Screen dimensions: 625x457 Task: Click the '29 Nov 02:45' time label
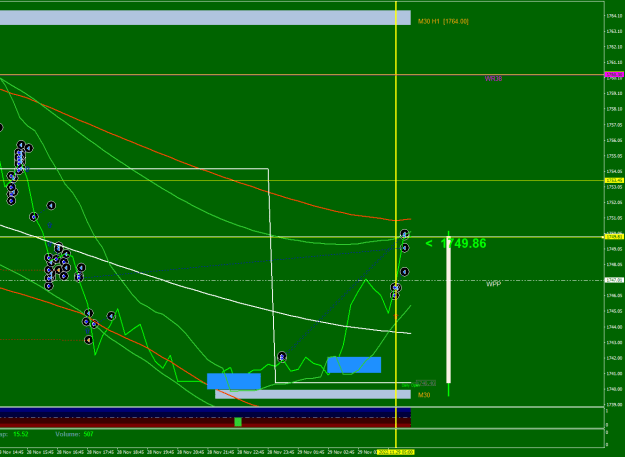pos(342,453)
